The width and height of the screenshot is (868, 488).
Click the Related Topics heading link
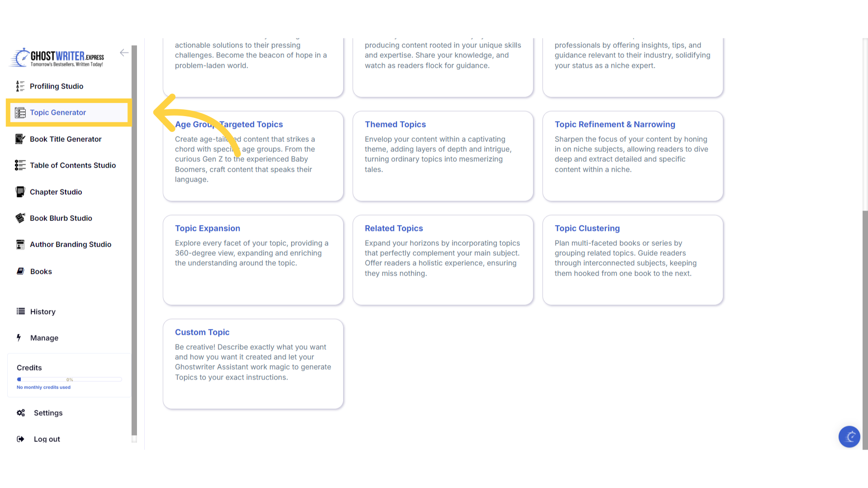coord(394,228)
